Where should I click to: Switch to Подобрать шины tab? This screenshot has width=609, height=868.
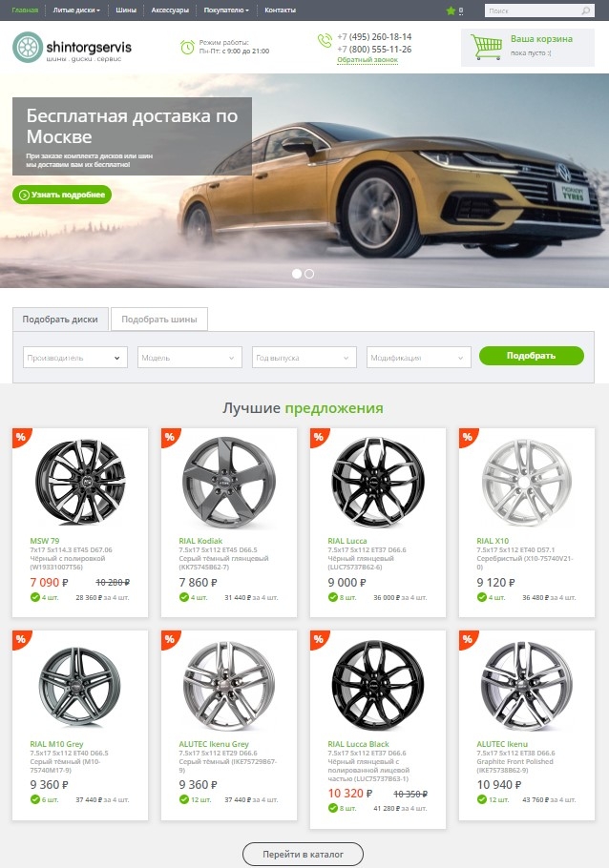tap(159, 320)
